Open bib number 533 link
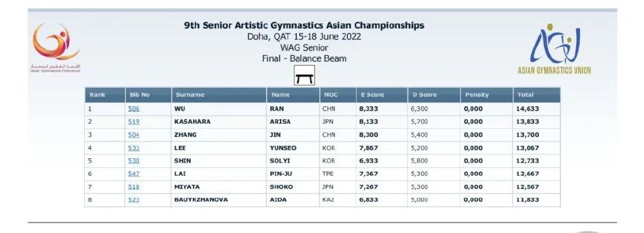 (133, 148)
